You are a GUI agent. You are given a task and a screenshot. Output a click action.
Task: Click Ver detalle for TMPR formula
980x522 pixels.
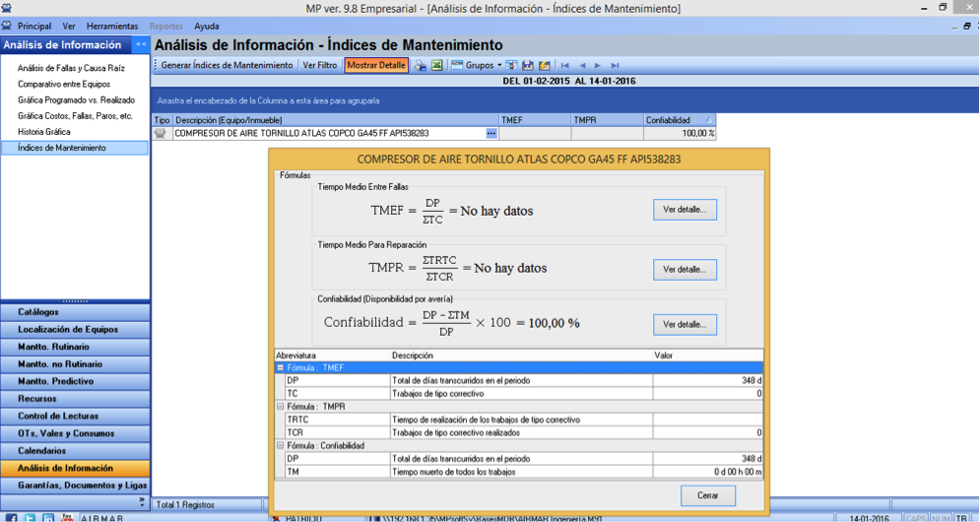685,270
